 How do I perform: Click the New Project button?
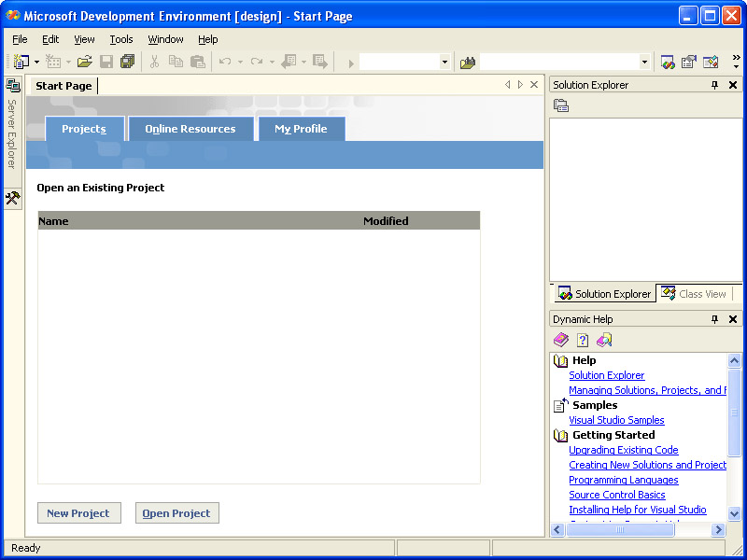coord(78,513)
